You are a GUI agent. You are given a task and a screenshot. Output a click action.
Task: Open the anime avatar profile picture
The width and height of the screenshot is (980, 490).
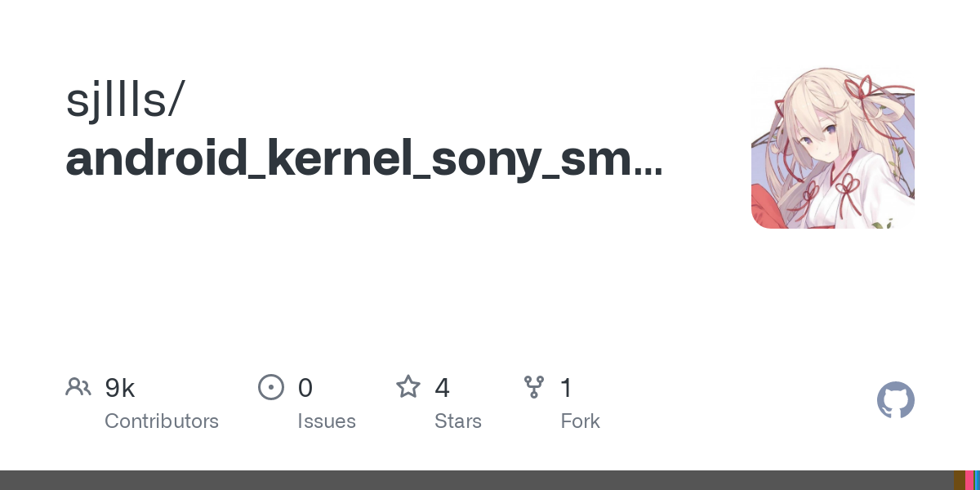pyautogui.click(x=832, y=147)
